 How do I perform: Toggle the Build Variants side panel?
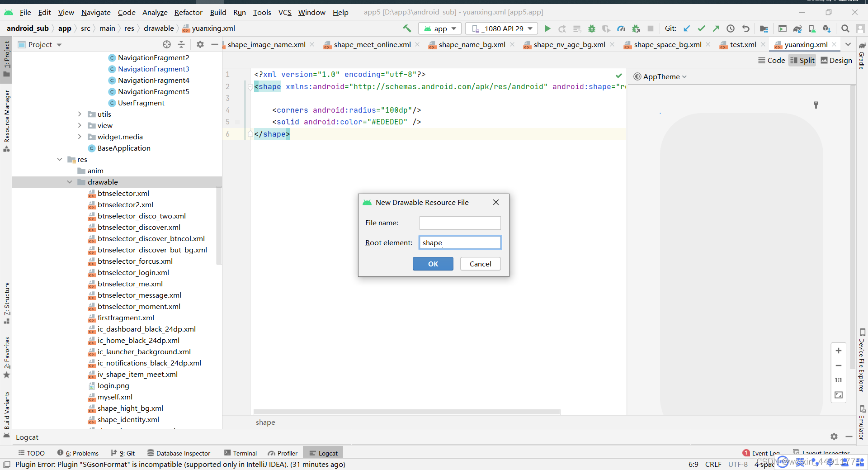(x=7, y=414)
